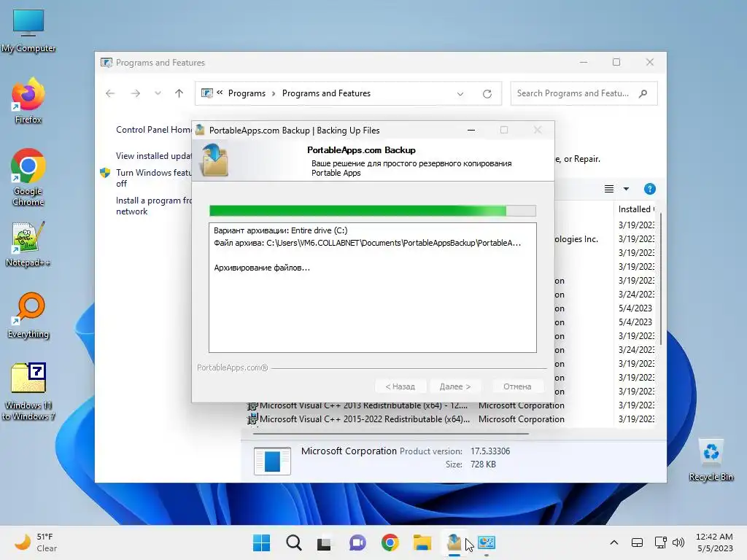Open taskbar Search magnifier
The width and height of the screenshot is (747, 560).
tap(293, 542)
